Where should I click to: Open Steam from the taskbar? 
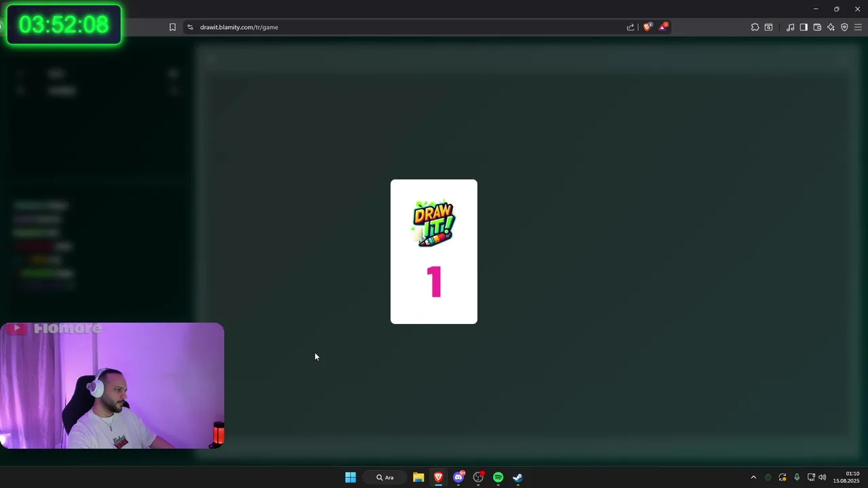(x=517, y=477)
